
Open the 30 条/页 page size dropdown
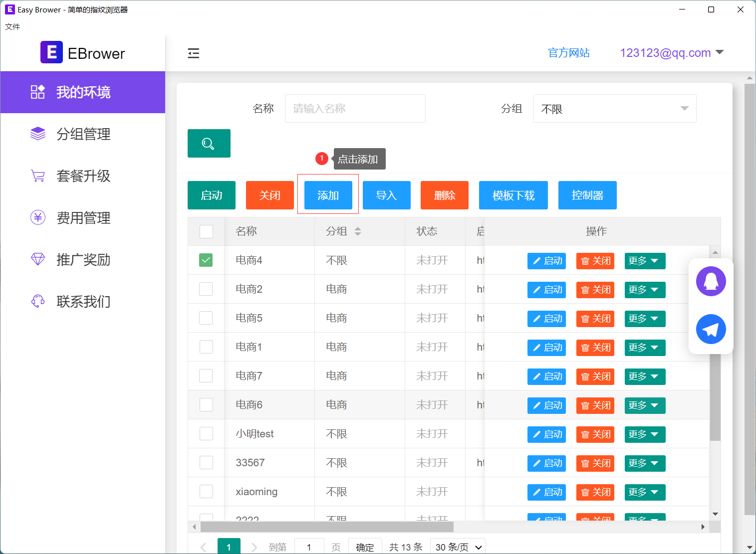point(459,547)
